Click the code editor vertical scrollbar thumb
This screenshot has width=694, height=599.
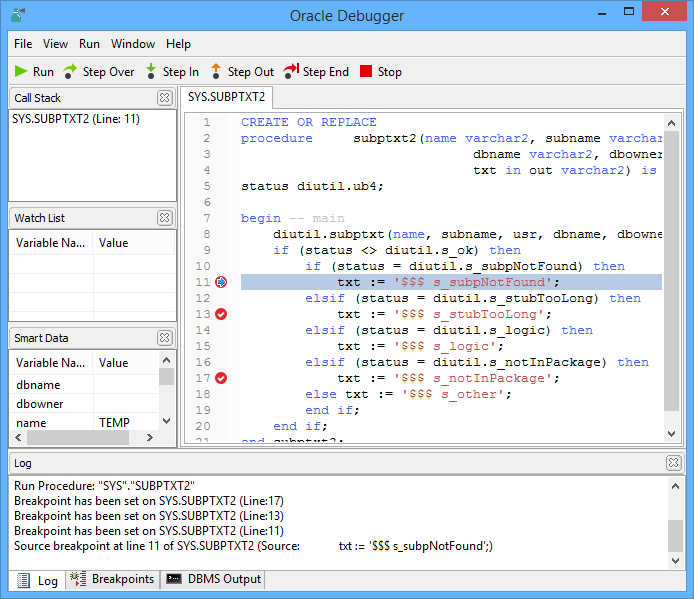pos(671,271)
